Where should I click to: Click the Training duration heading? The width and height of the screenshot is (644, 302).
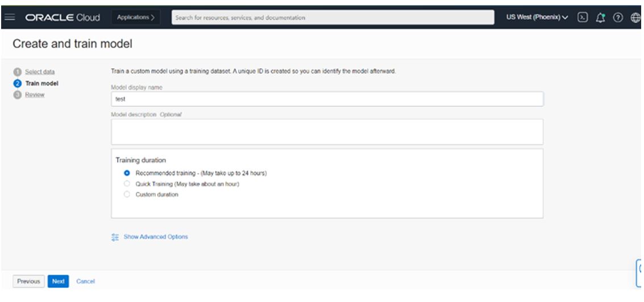(140, 160)
